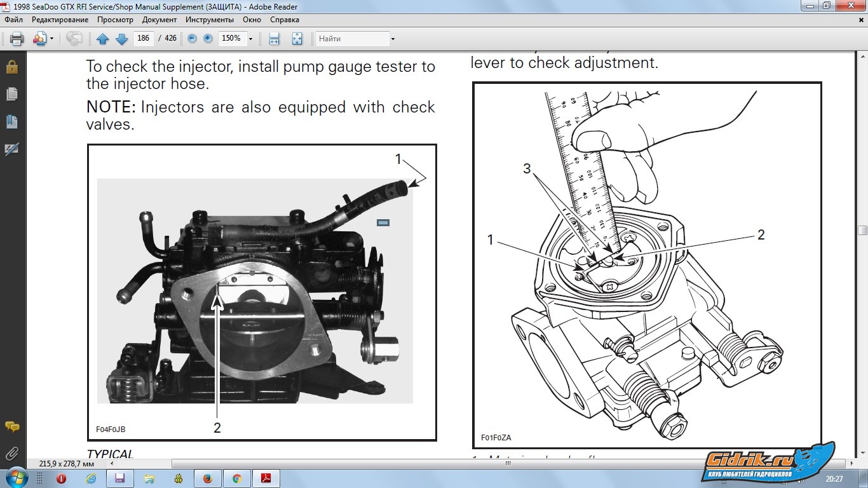Open the Comments panel in sidebar
The width and height of the screenshot is (868, 488).
(x=11, y=426)
